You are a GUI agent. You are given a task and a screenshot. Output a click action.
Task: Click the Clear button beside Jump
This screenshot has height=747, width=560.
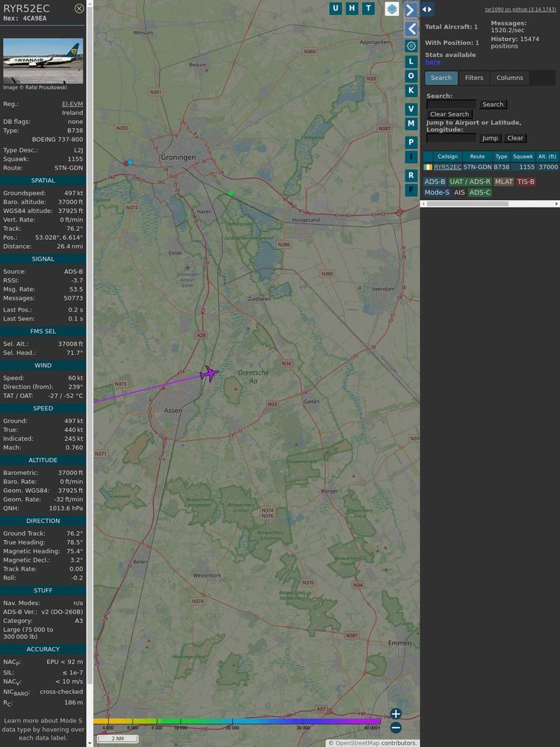514,137
